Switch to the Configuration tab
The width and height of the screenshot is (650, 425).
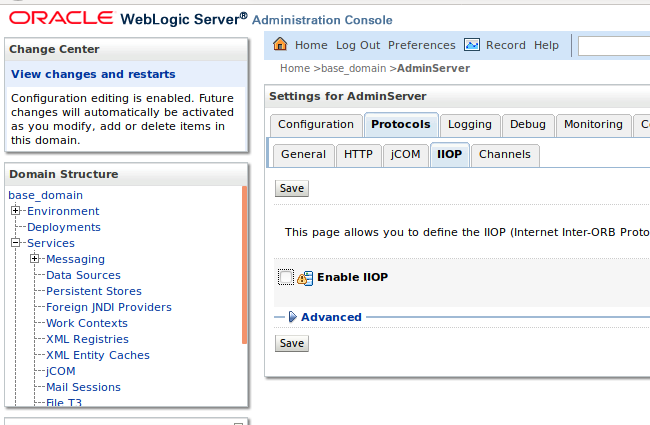[x=316, y=125]
